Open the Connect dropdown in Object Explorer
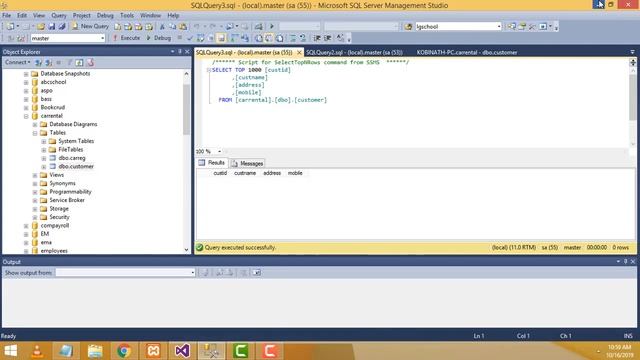Image resolution: width=640 pixels, height=360 pixels. (x=18, y=62)
